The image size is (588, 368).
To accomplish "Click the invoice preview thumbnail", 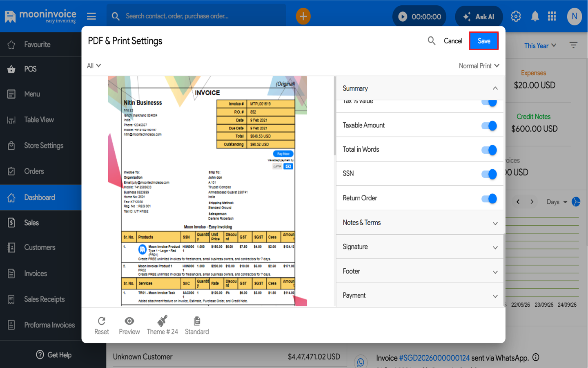I will [207, 191].
